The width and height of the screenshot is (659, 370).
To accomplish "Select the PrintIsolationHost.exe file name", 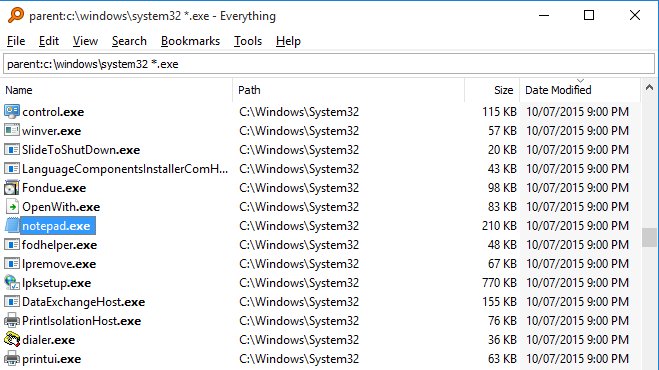I will pos(82,321).
